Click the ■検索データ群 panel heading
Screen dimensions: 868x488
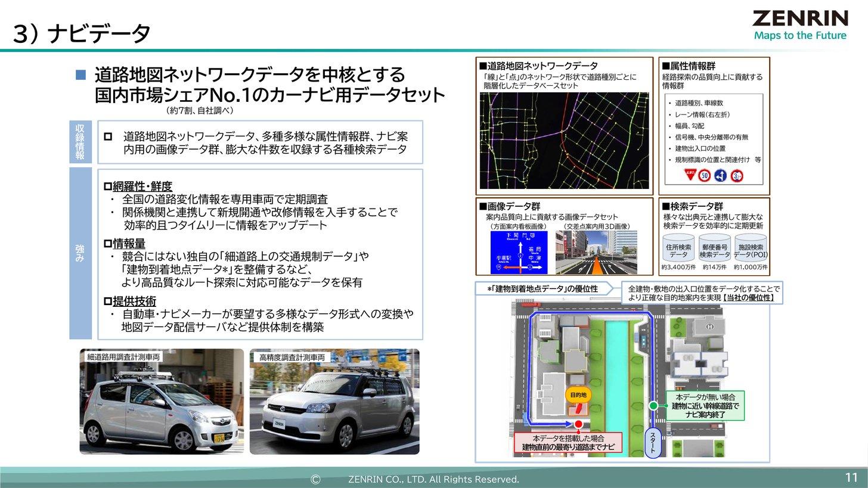point(692,206)
